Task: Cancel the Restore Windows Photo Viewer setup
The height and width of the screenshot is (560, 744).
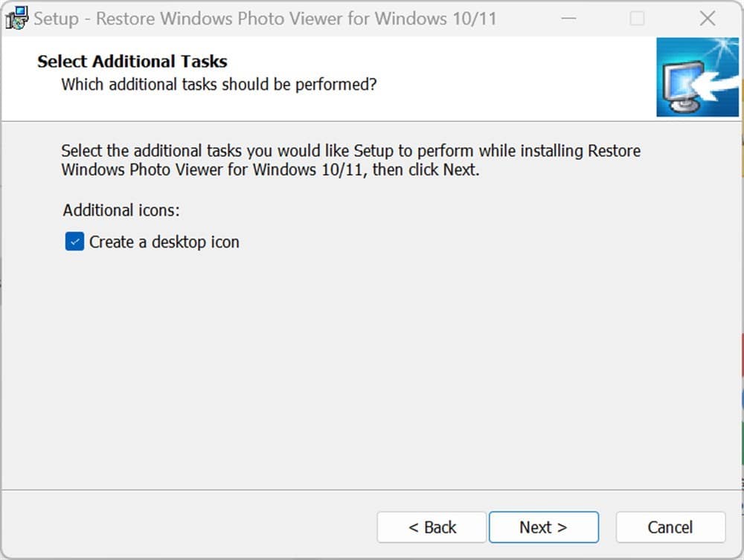Action: 670,527
